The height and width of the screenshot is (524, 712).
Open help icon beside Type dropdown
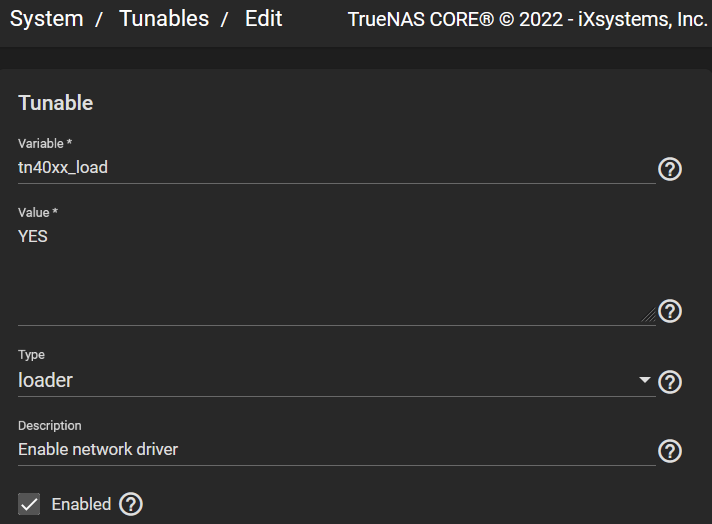tap(670, 382)
